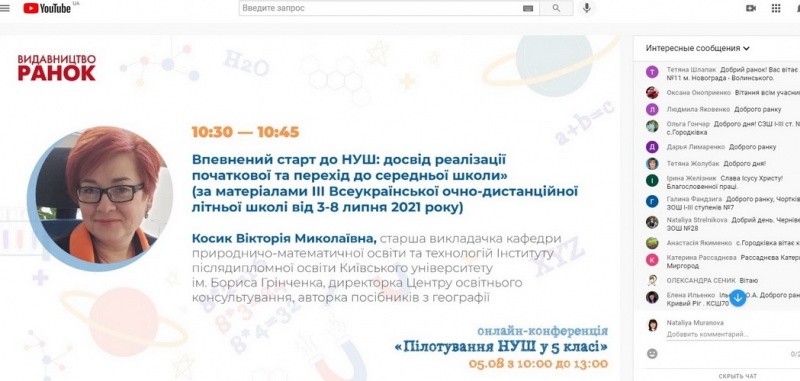Open the on-screen keyboard icon in search
This screenshot has width=800, height=381.
pos(528,8)
